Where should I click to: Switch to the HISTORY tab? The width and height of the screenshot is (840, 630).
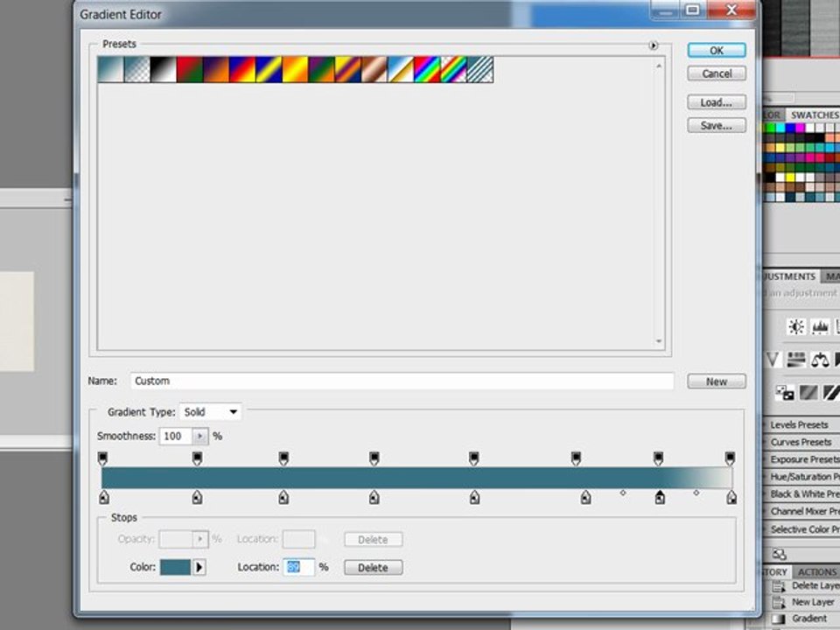click(x=775, y=572)
